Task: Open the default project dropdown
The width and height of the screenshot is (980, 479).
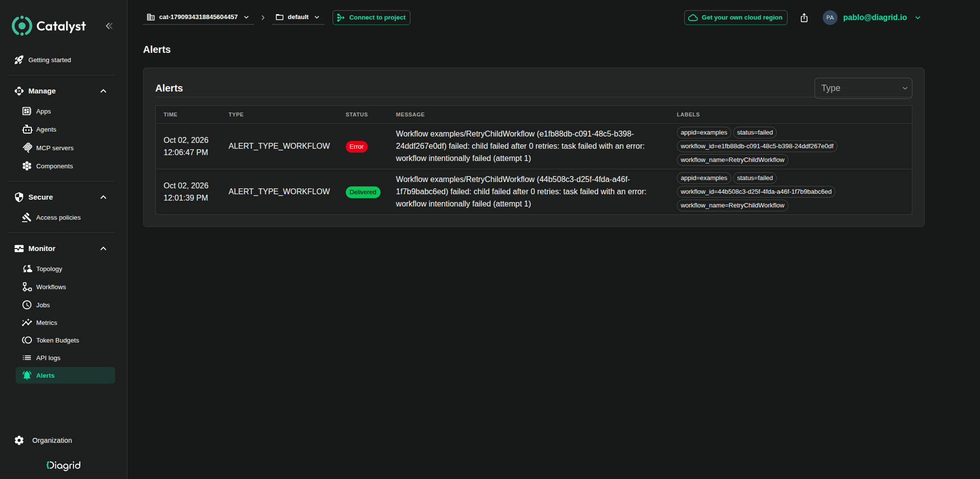Action: point(298,17)
